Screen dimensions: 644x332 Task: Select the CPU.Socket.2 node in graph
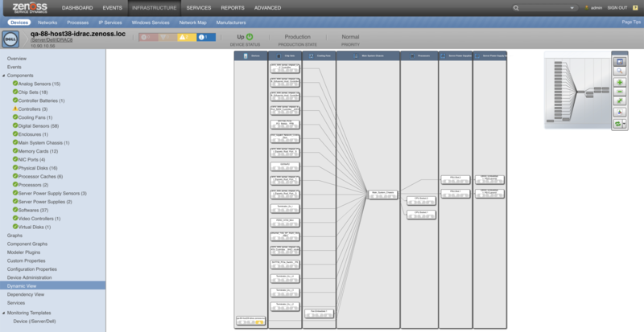pos(421,201)
